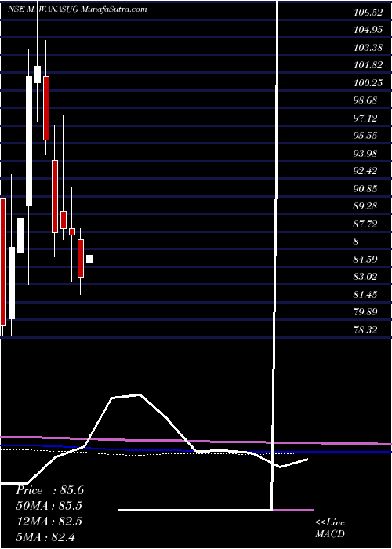Click the 84.59 price axis label

366,260
